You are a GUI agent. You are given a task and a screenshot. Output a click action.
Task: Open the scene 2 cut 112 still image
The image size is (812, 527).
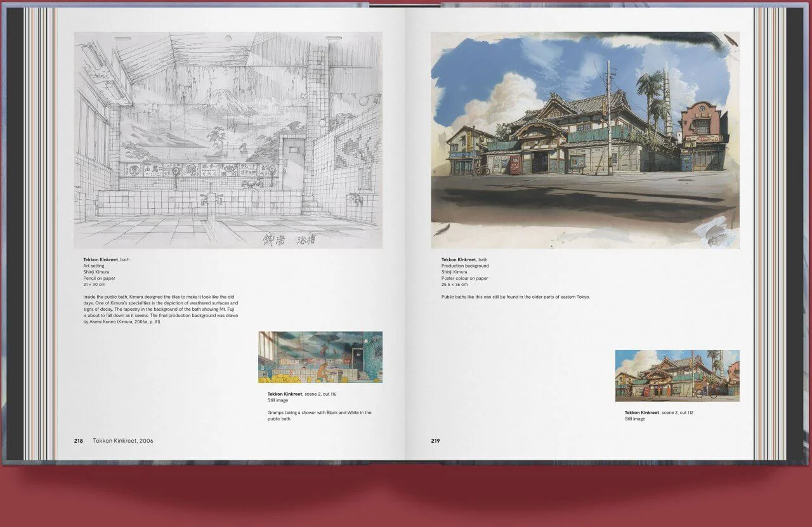(x=677, y=375)
